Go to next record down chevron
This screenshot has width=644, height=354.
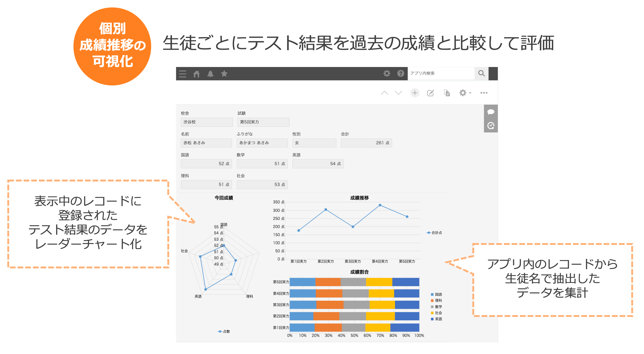point(398,93)
